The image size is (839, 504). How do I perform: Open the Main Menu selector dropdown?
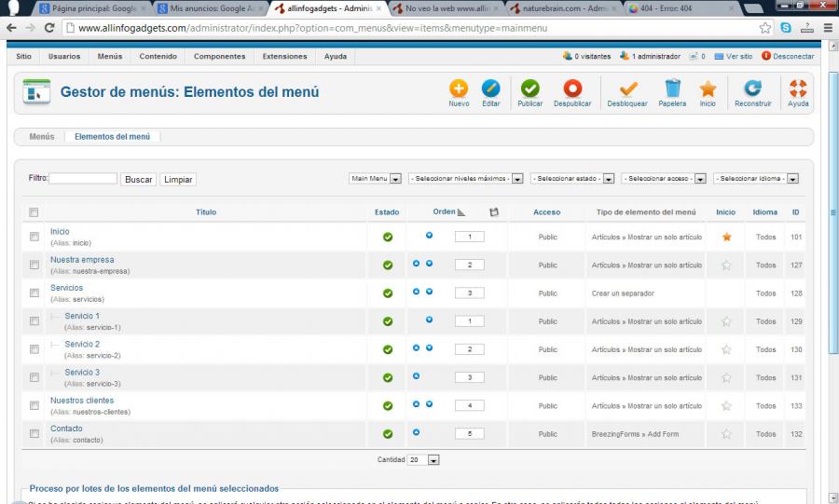pyautogui.click(x=375, y=179)
